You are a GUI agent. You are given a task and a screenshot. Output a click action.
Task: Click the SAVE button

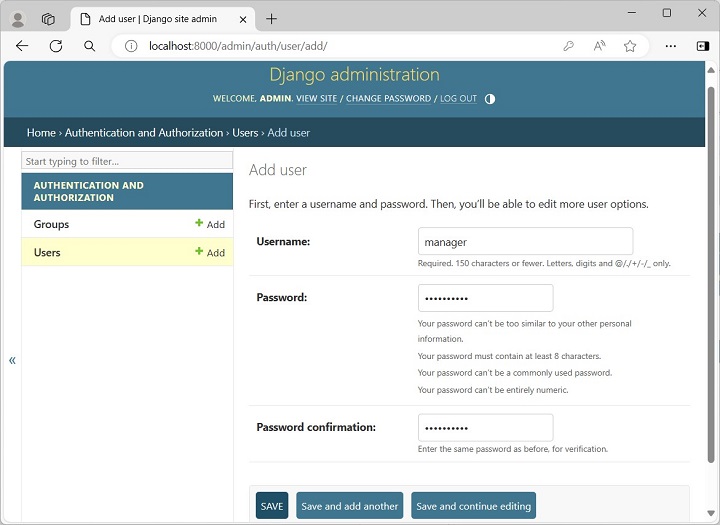coord(272,506)
